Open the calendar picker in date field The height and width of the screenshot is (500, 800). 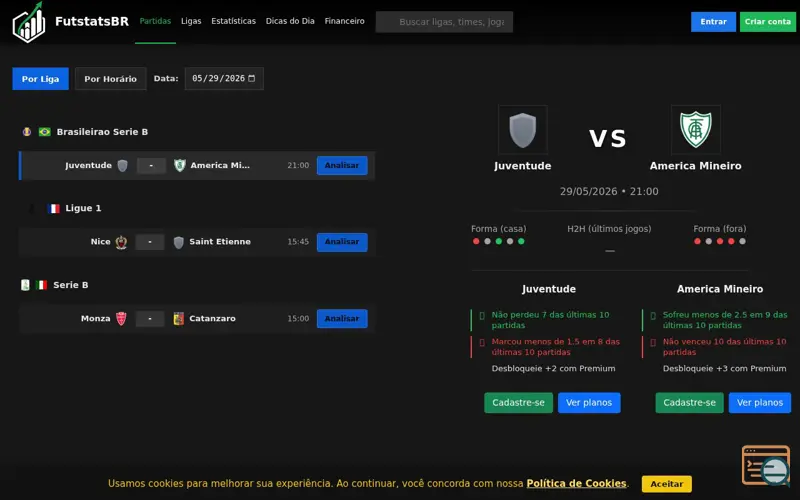pos(252,79)
